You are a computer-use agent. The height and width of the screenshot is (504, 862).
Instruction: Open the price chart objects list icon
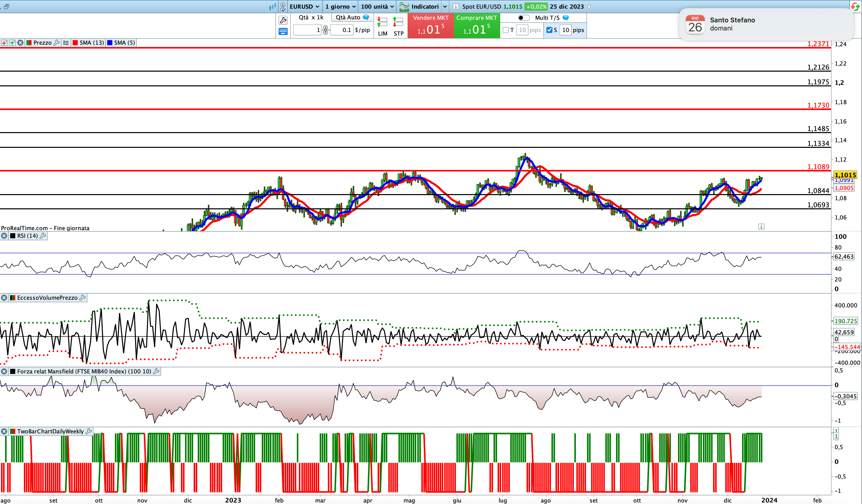66,43
